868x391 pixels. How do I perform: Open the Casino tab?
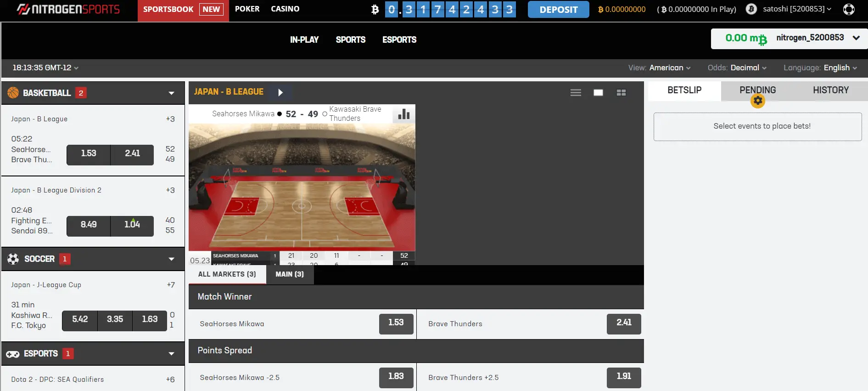(285, 9)
